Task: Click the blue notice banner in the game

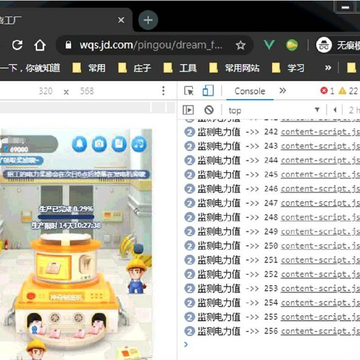Action: click(x=76, y=174)
